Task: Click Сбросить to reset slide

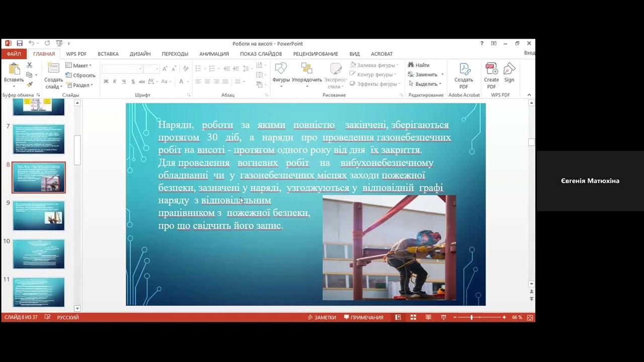Action: [80, 75]
